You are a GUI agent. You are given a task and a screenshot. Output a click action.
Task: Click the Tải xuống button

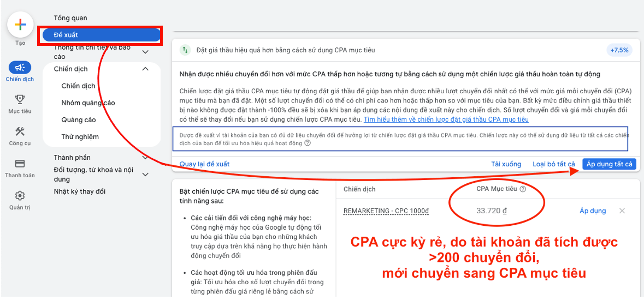coord(506,164)
